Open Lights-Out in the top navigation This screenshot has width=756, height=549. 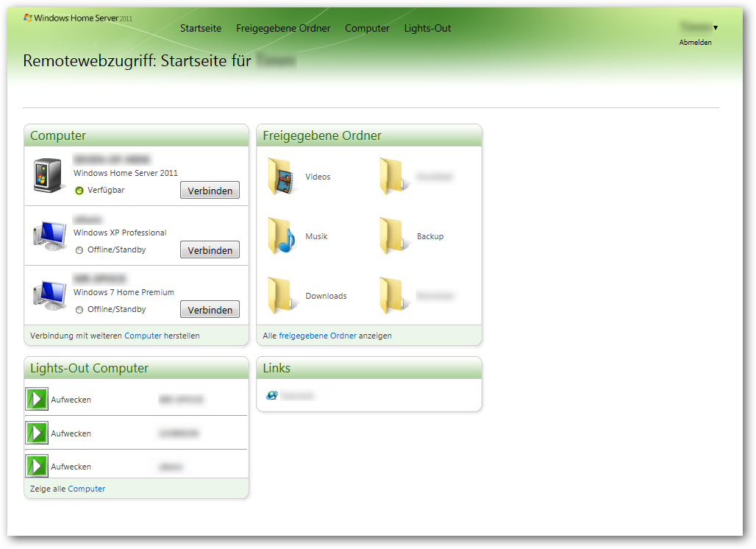click(427, 29)
